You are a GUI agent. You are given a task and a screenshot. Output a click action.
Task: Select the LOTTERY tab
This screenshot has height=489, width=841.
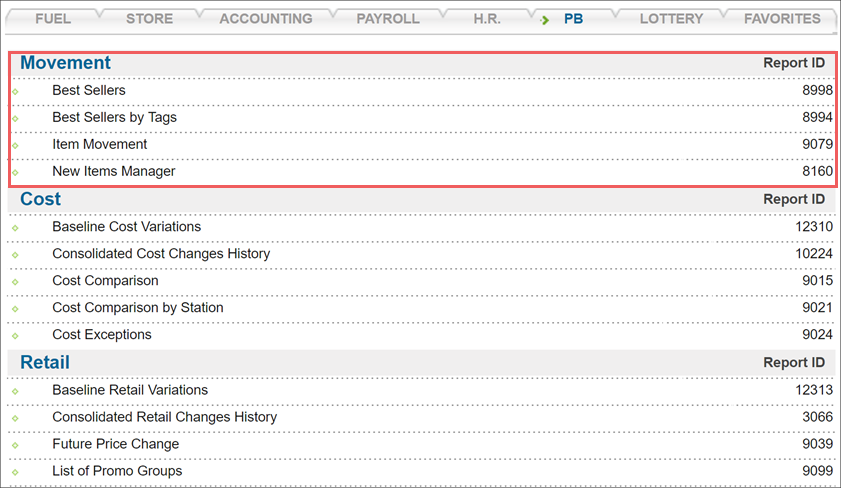point(671,19)
